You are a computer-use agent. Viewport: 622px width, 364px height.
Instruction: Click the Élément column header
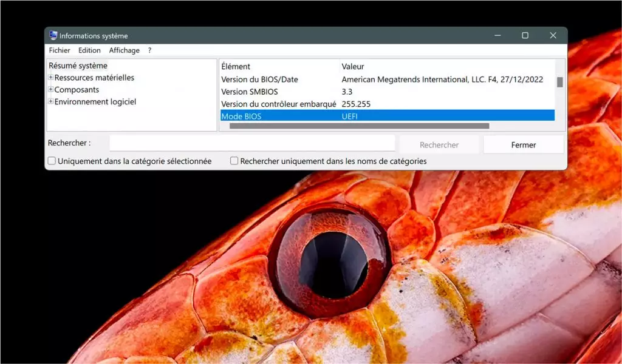click(236, 66)
